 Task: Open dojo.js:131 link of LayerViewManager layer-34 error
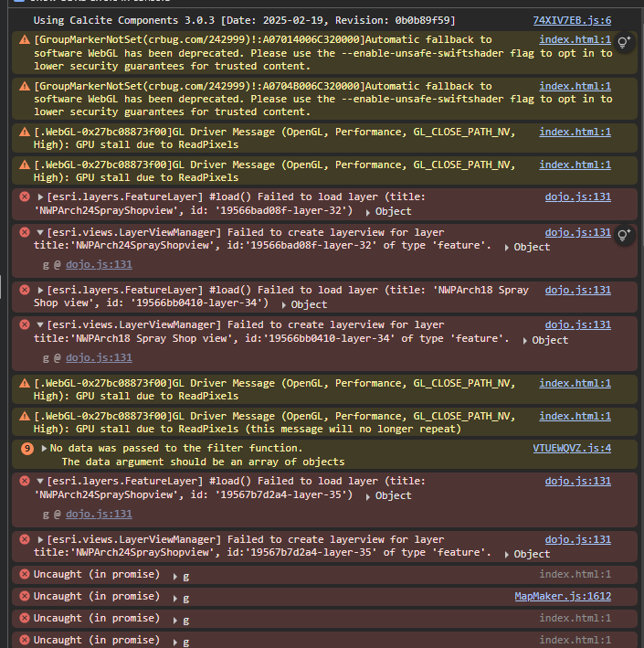click(x=577, y=324)
